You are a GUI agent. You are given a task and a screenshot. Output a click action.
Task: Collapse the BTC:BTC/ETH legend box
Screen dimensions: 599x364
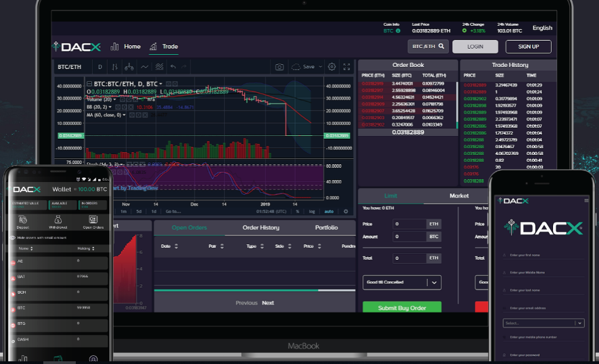coord(89,84)
